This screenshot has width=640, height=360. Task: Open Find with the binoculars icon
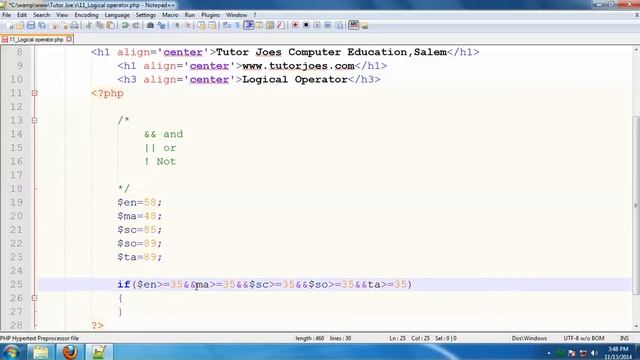click(x=150, y=25)
